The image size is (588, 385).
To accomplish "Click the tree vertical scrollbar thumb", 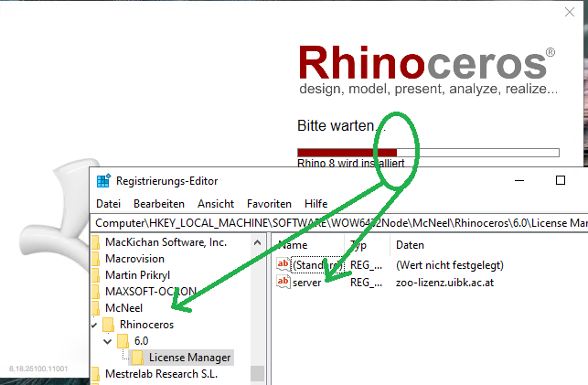I will click(257, 373).
